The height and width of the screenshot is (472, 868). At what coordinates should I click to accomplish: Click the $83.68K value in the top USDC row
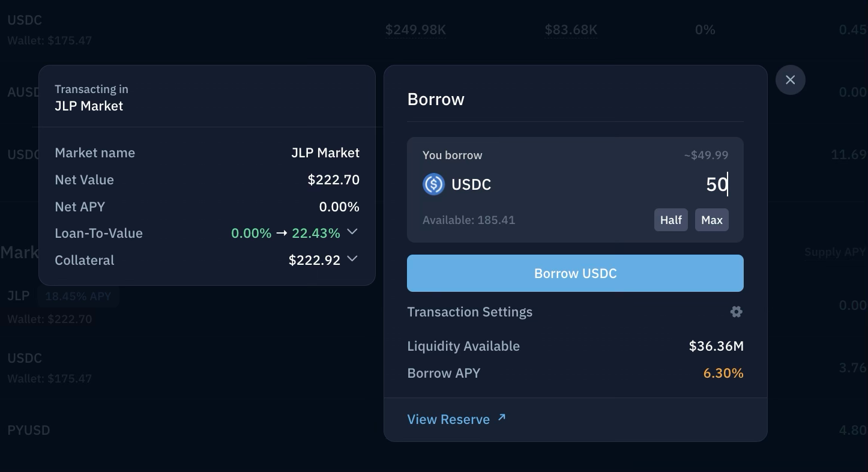coord(570,29)
